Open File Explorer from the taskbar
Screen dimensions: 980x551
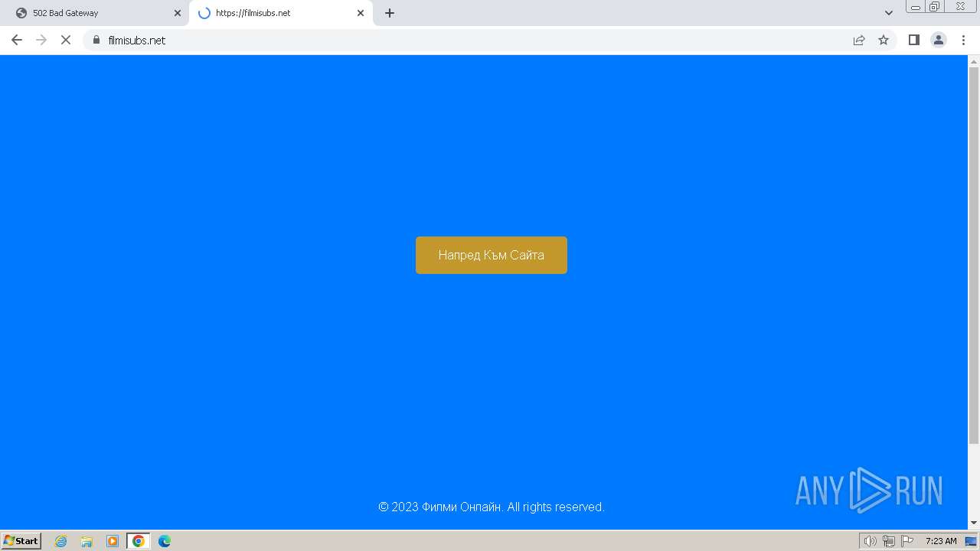87,541
